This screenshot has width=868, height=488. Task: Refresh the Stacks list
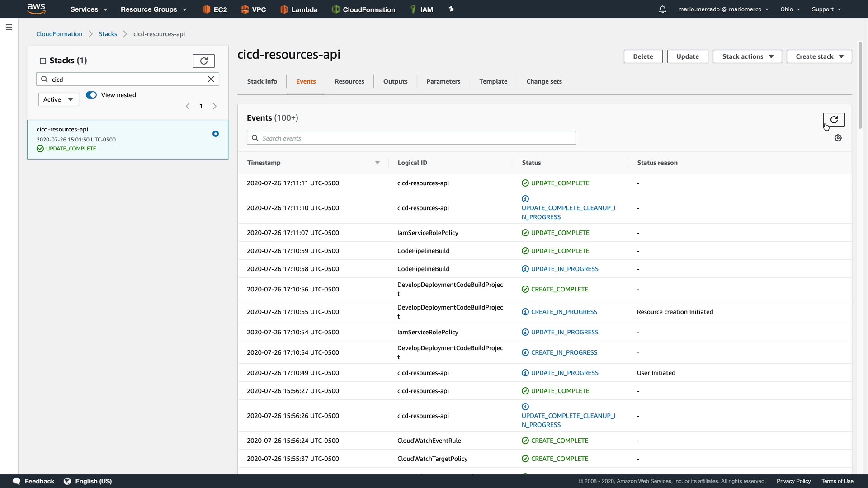[203, 61]
